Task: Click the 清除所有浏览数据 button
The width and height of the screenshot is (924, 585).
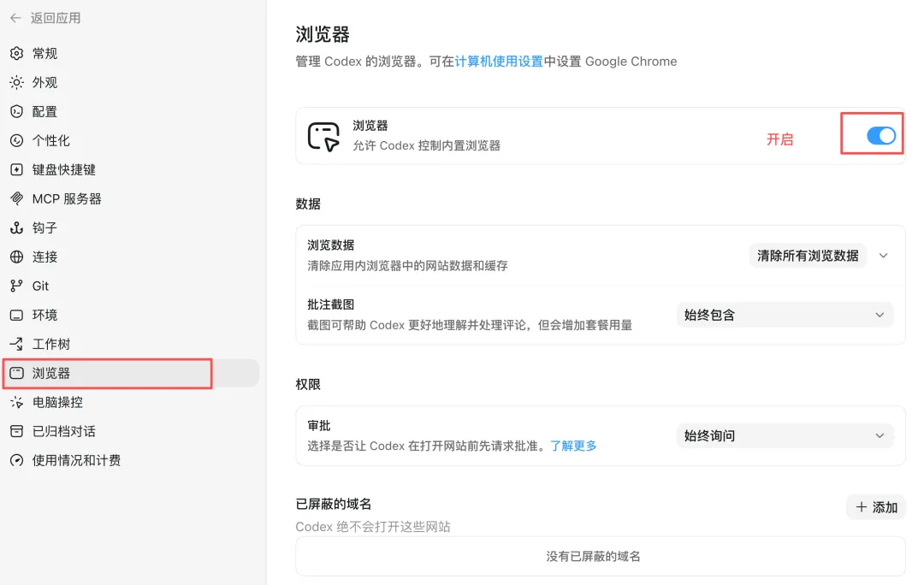Action: tap(808, 256)
